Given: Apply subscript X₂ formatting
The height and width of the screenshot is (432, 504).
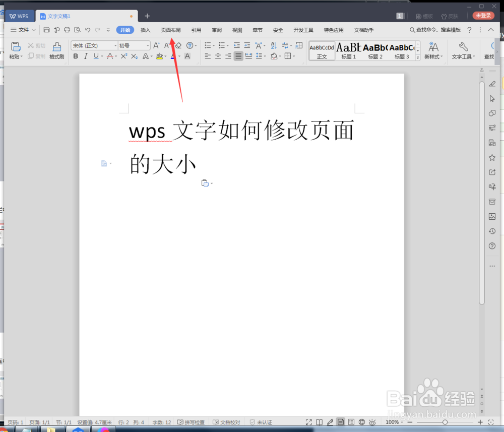Looking at the screenshot, I should (x=135, y=56).
